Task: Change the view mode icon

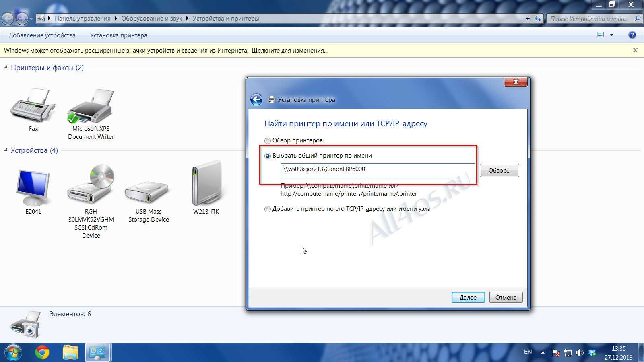Action: pyautogui.click(x=601, y=35)
